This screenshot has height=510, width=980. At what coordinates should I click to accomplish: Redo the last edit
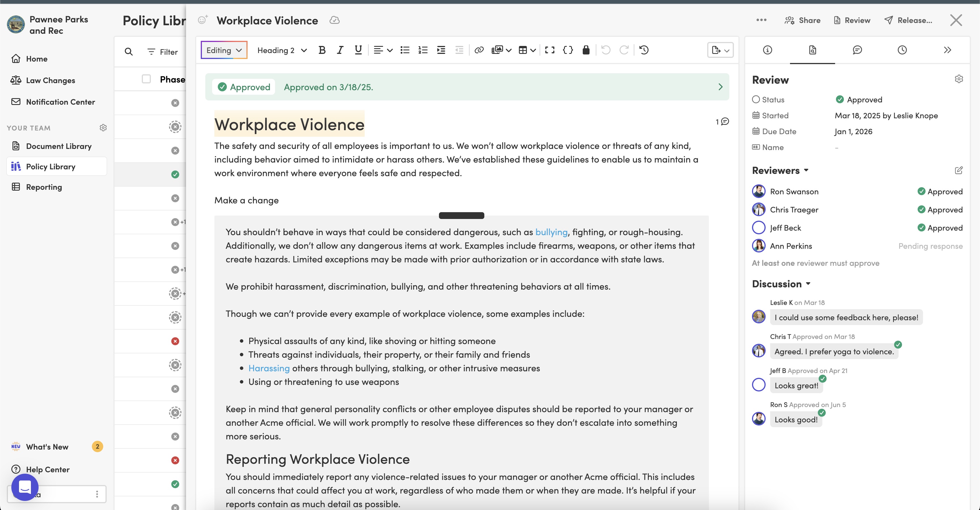[624, 50]
